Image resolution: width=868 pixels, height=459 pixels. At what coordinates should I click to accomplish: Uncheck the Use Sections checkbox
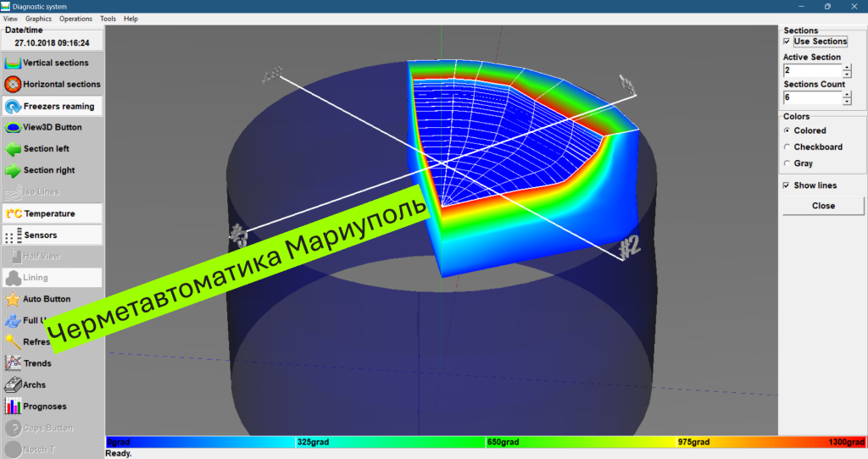click(x=787, y=41)
